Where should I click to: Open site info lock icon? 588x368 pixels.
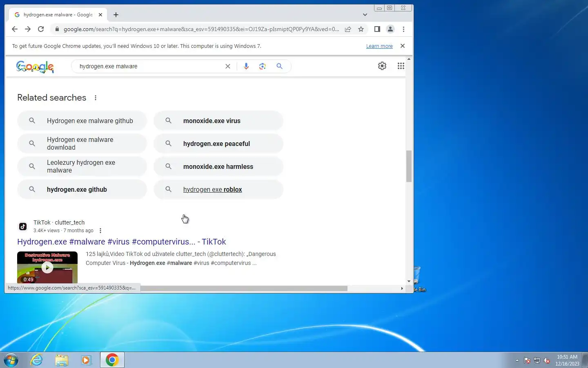(x=57, y=29)
